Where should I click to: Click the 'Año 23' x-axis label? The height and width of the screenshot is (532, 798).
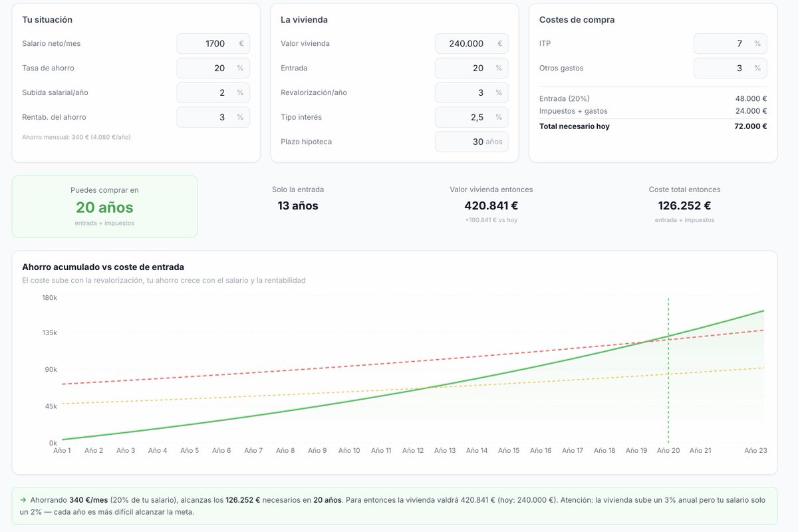tap(755, 450)
